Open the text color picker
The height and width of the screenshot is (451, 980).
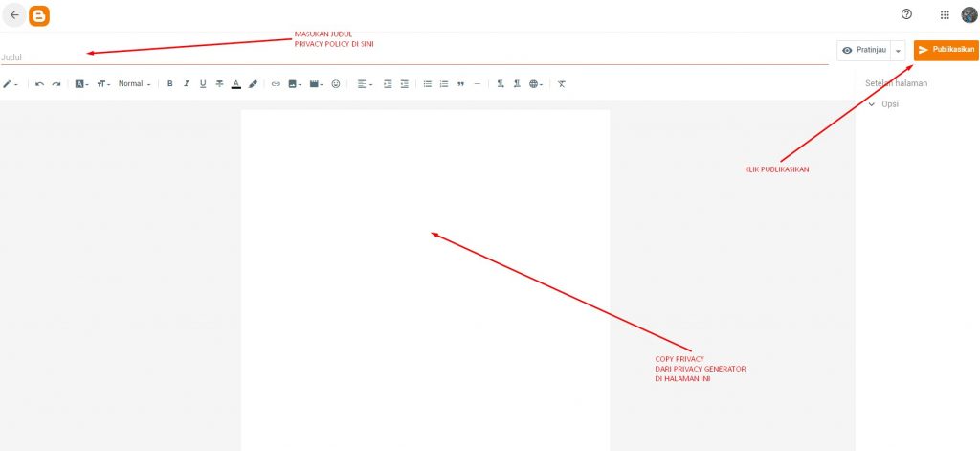click(236, 84)
